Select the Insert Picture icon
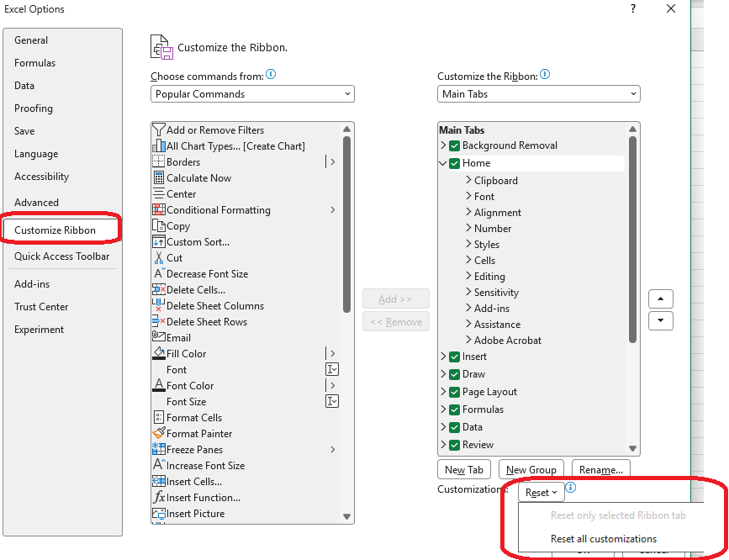 (x=159, y=514)
